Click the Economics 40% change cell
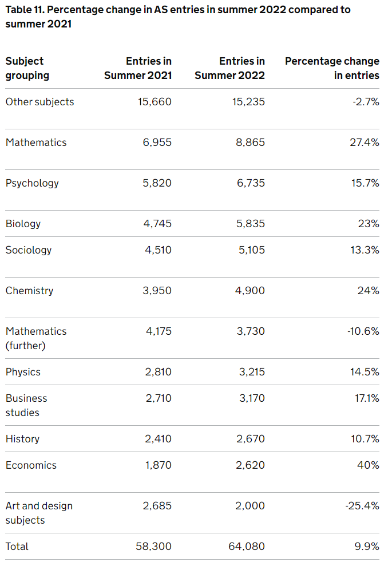The height and width of the screenshot is (562, 392). point(368,465)
